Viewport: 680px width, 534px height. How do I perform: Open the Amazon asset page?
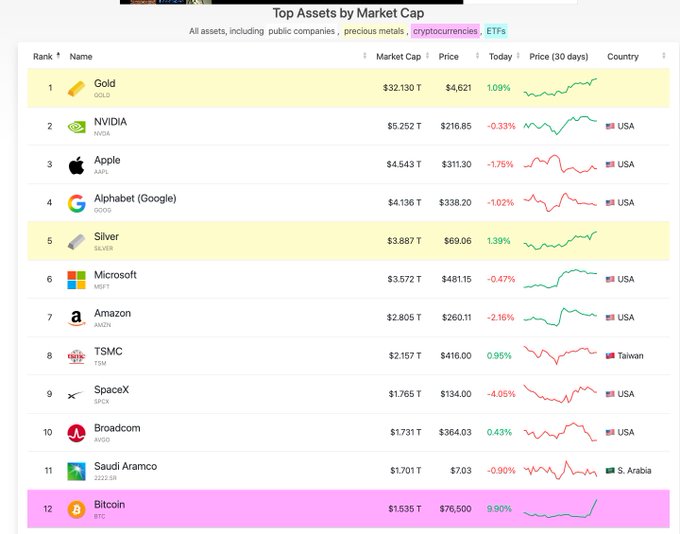pyautogui.click(x=112, y=313)
